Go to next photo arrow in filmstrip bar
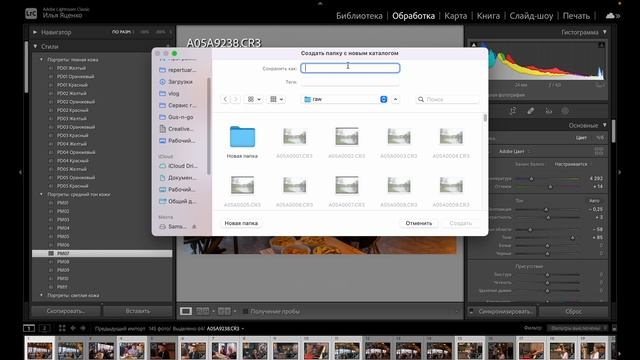Viewport: 640px width, 360px height. (x=83, y=328)
